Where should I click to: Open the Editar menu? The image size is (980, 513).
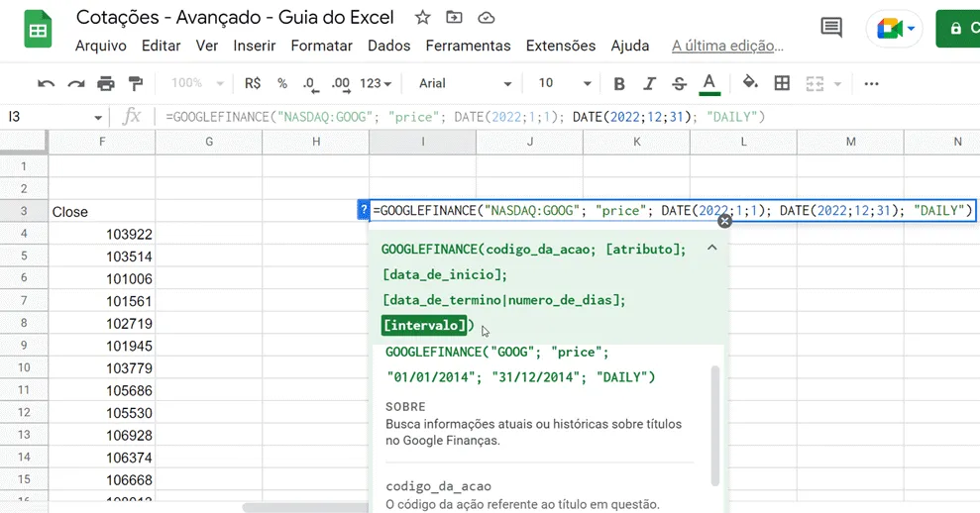162,46
